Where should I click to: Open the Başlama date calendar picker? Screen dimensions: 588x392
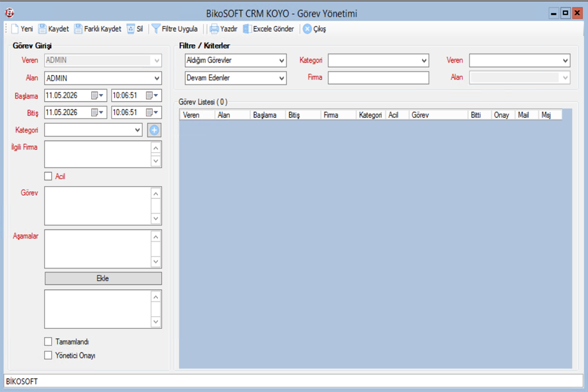coord(97,96)
